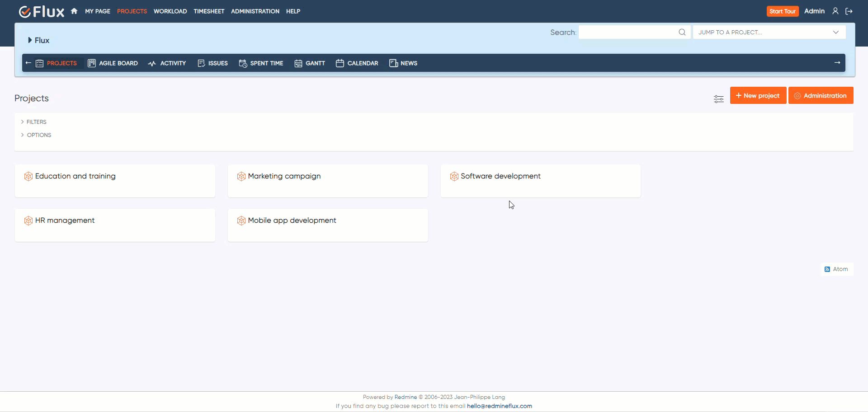Open Timesheet in the top menu
The width and height of the screenshot is (868, 412).
(209, 11)
